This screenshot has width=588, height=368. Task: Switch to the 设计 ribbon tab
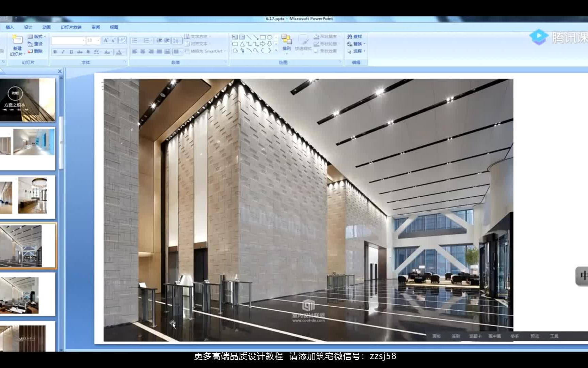click(29, 27)
